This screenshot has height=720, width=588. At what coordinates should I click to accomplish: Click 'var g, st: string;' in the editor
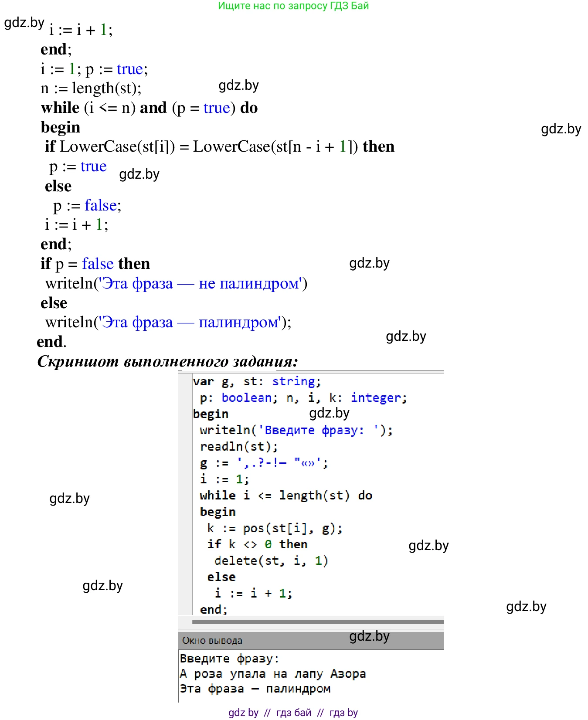click(x=257, y=381)
